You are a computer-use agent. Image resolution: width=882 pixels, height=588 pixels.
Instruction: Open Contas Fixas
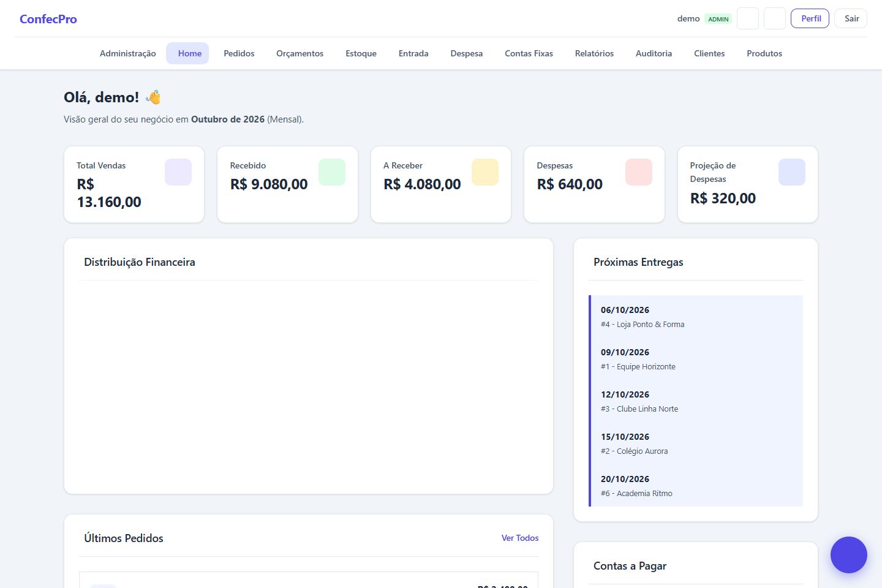point(529,53)
